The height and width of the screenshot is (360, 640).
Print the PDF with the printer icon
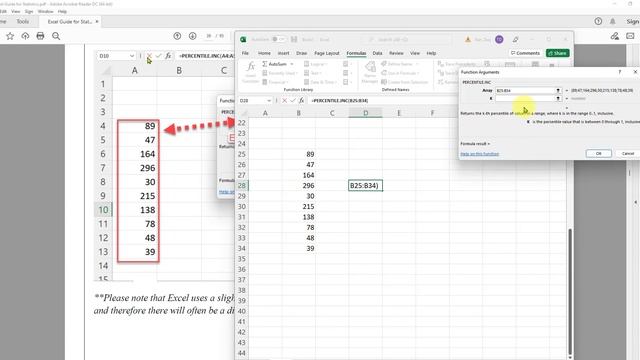click(x=40, y=36)
